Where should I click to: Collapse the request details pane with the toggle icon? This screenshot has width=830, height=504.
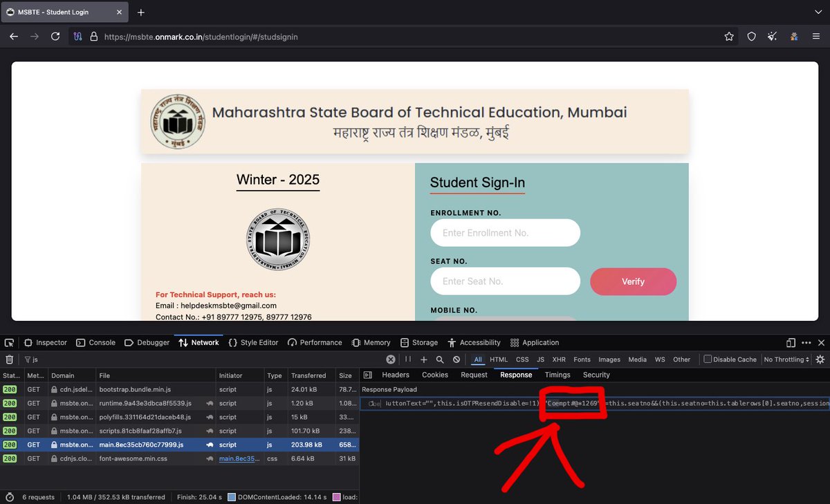tap(367, 375)
